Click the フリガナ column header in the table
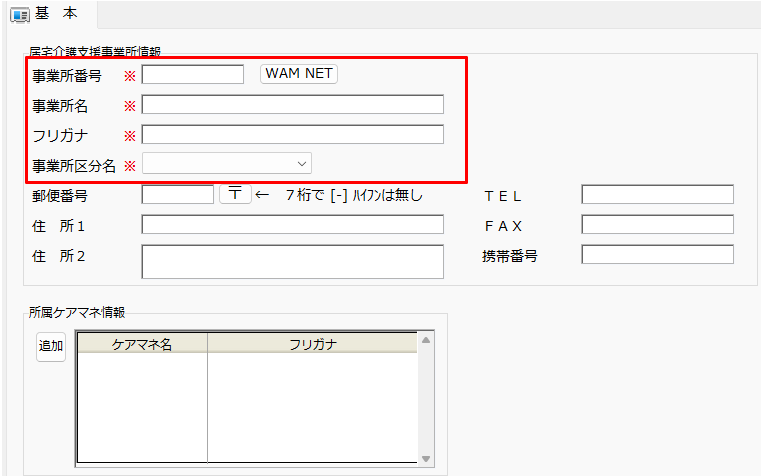 click(313, 344)
